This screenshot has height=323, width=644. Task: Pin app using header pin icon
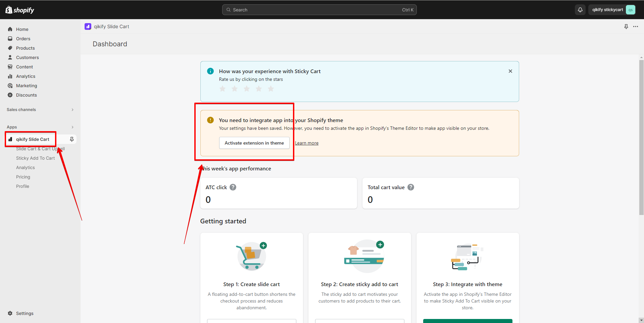(626, 26)
